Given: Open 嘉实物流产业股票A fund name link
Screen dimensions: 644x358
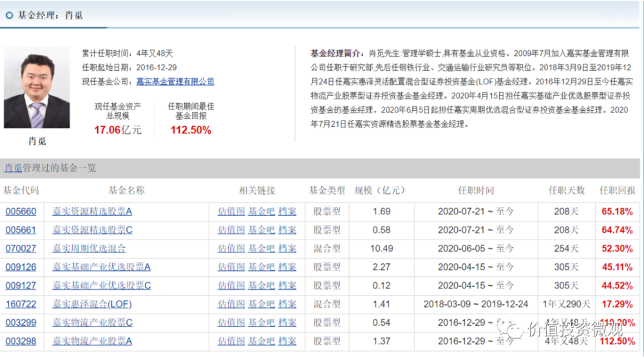Looking at the screenshot, I should [92, 341].
